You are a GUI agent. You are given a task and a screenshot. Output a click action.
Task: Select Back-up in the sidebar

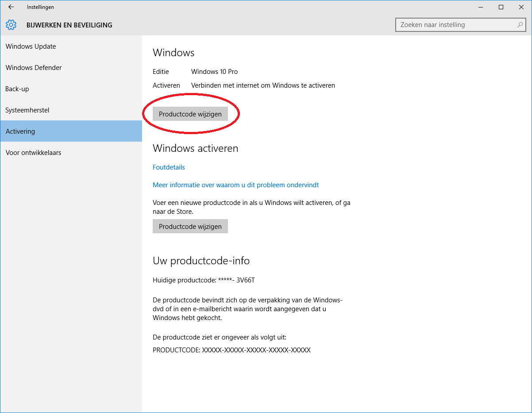pyautogui.click(x=71, y=89)
